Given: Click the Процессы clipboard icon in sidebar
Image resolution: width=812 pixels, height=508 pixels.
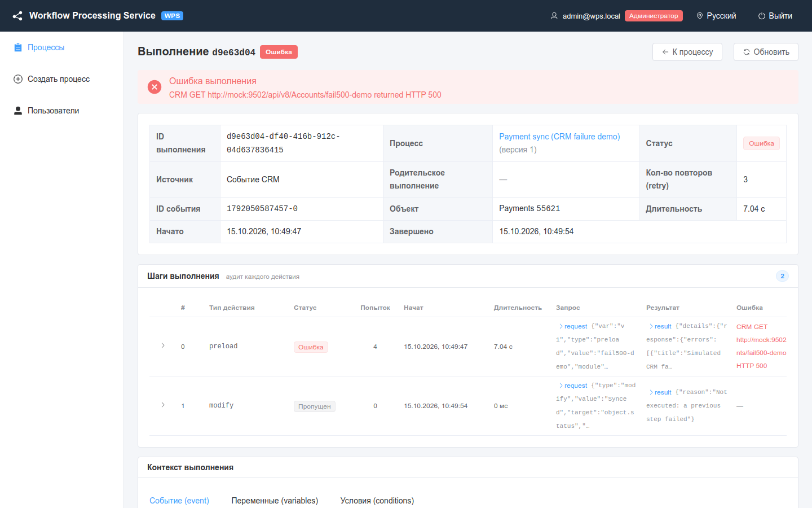Looking at the screenshot, I should (x=18, y=47).
